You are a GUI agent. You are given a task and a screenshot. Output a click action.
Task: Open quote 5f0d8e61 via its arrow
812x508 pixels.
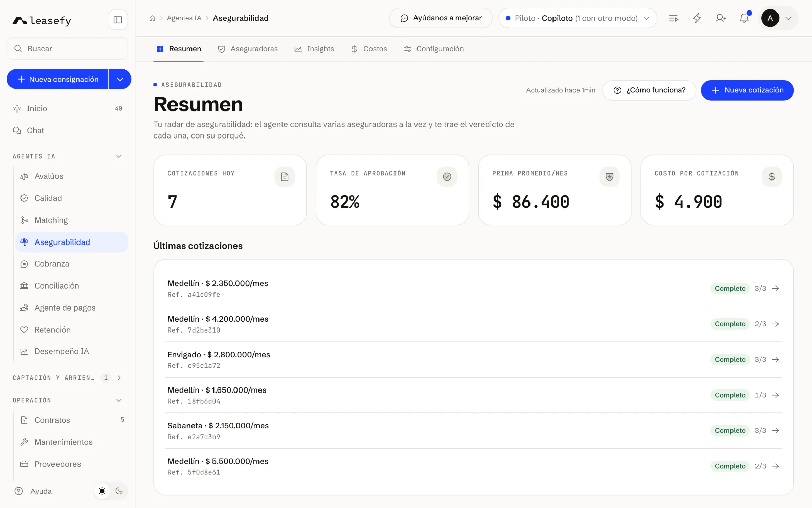[x=775, y=466]
